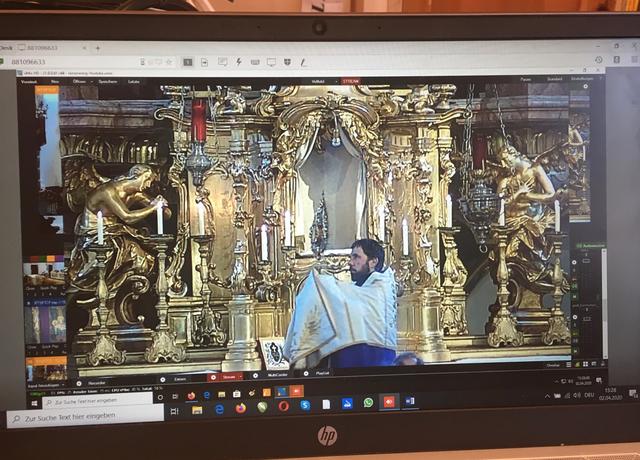Screen dimensions: 640x460
Task: Click the Extern button
Action: (x=180, y=379)
